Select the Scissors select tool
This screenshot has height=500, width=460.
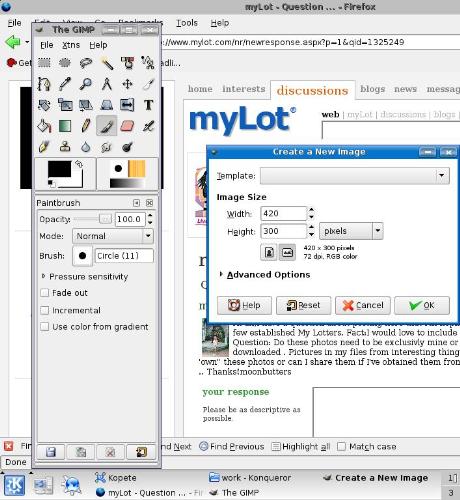(x=148, y=63)
